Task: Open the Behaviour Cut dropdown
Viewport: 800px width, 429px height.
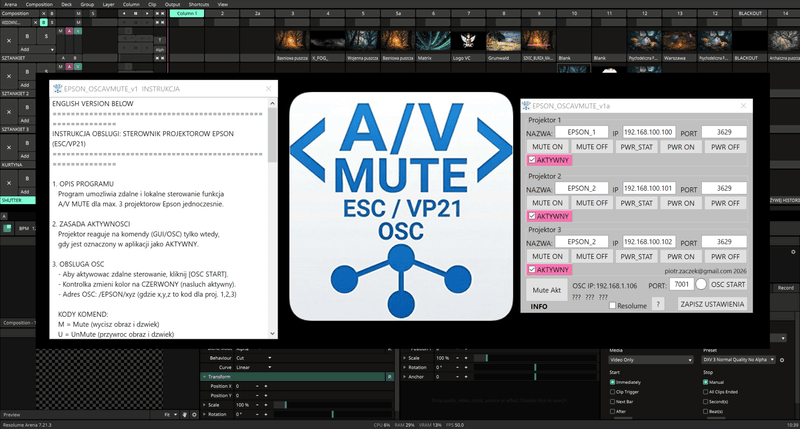Action: 254,358
